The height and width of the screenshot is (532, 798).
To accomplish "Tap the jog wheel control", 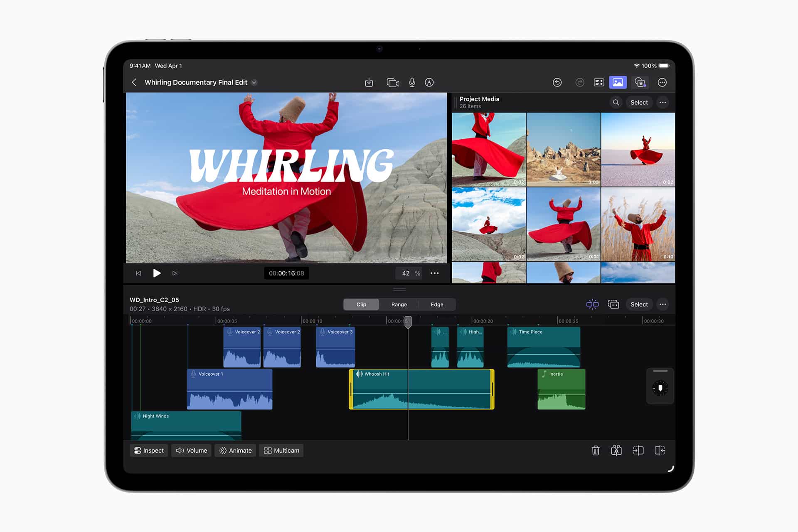I will (660, 388).
